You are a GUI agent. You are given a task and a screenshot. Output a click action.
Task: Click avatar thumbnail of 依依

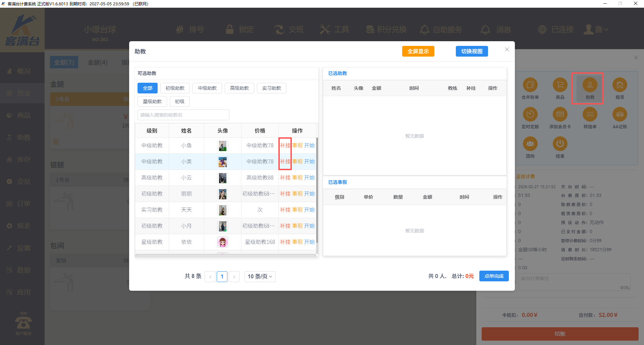pyautogui.click(x=223, y=242)
